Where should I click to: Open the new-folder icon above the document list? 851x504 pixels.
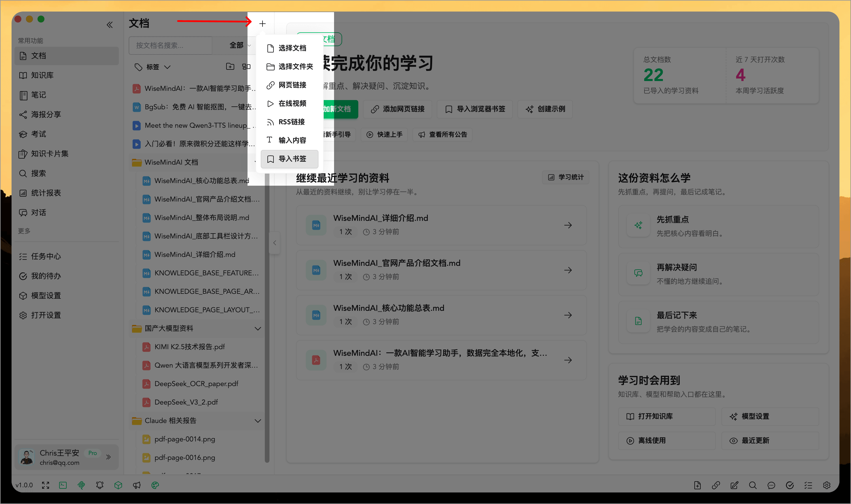tap(230, 67)
